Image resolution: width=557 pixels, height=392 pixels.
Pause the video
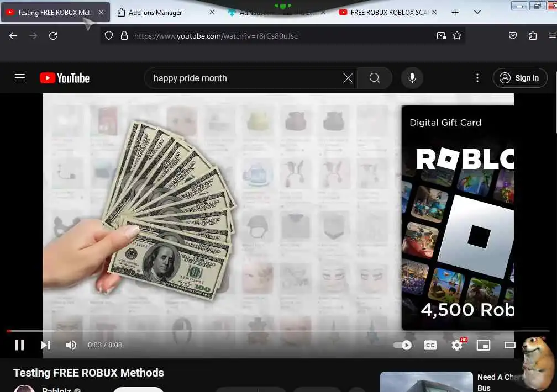20,345
